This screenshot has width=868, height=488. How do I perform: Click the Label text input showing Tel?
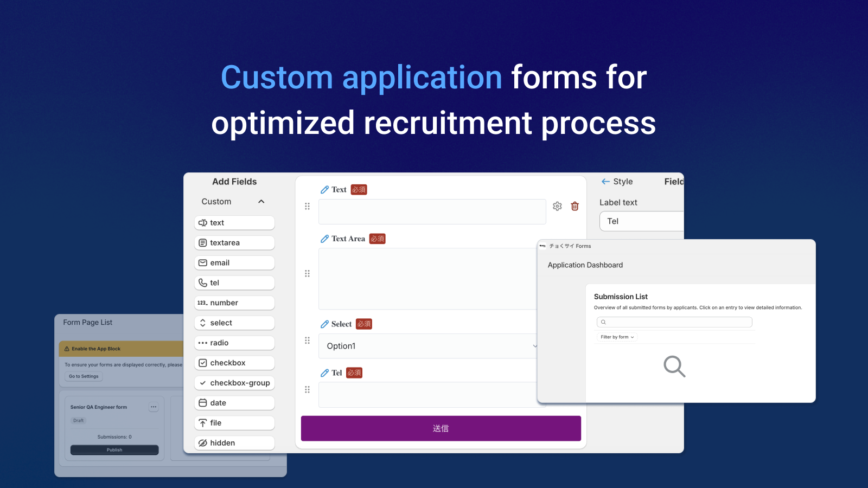click(x=640, y=221)
